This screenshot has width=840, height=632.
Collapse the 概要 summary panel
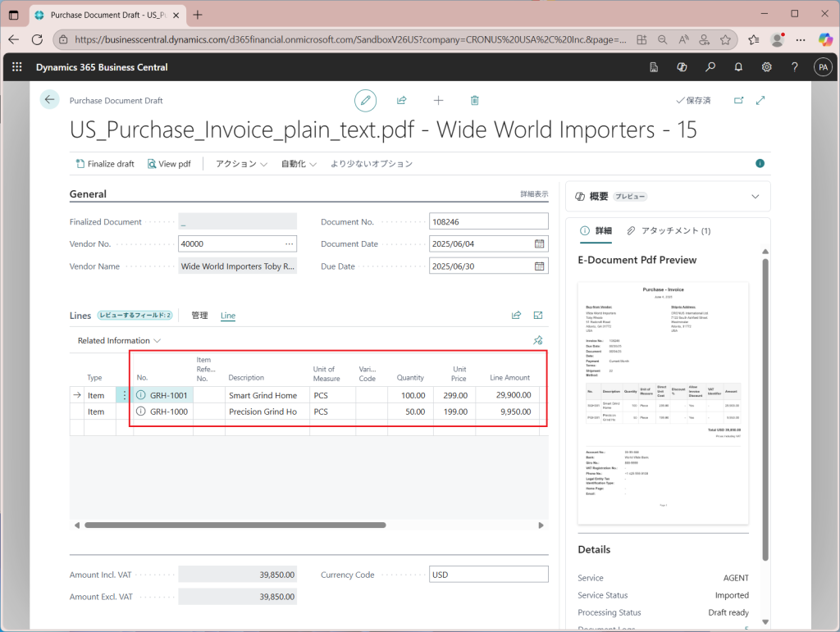click(756, 197)
